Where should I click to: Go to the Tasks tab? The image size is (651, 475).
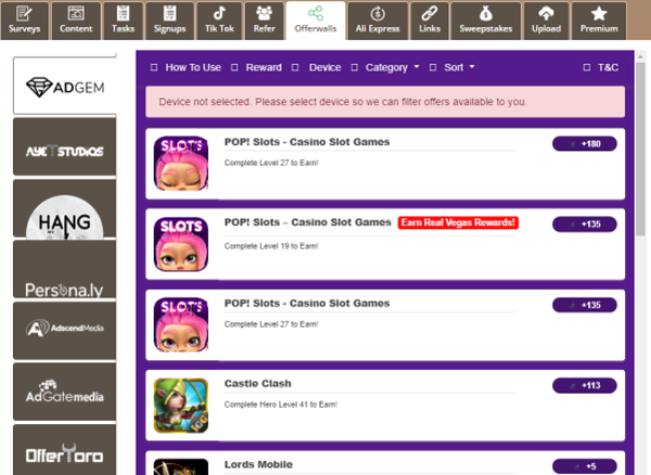pyautogui.click(x=123, y=21)
